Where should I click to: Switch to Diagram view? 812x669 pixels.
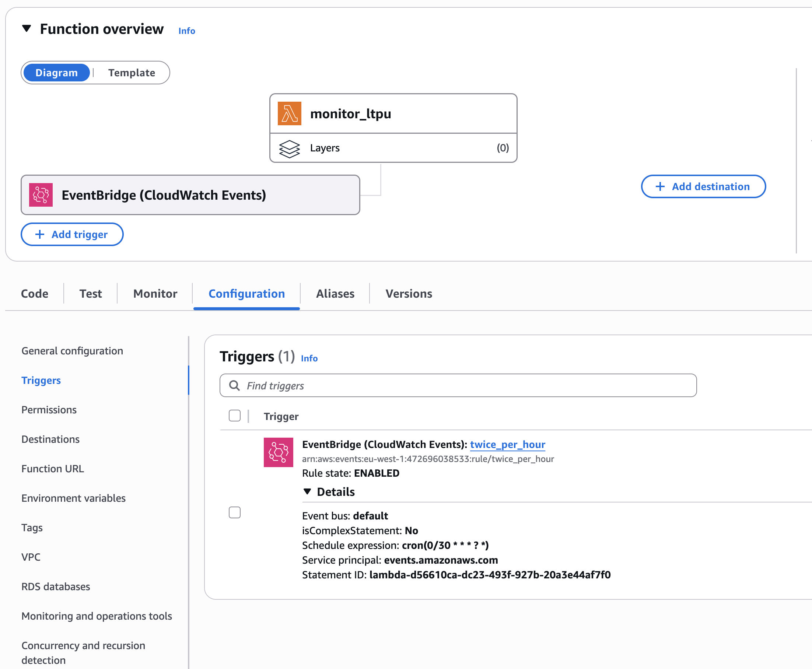click(x=57, y=73)
